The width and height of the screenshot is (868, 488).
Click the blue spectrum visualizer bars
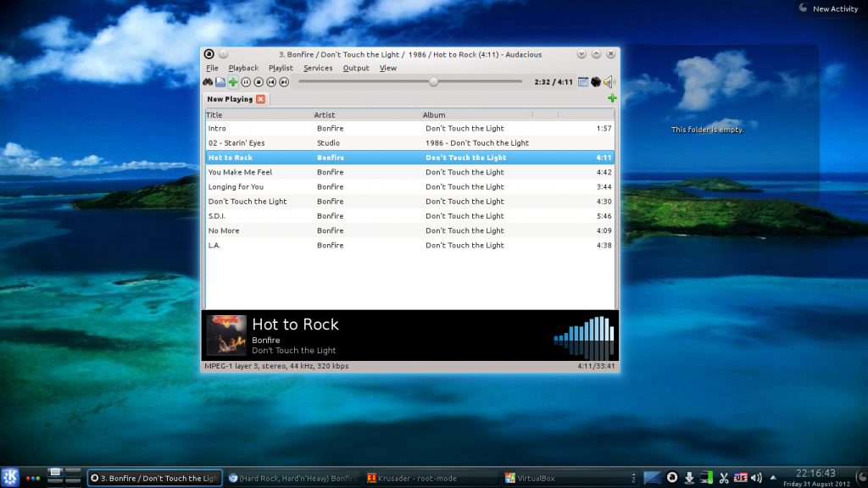pyautogui.click(x=584, y=337)
